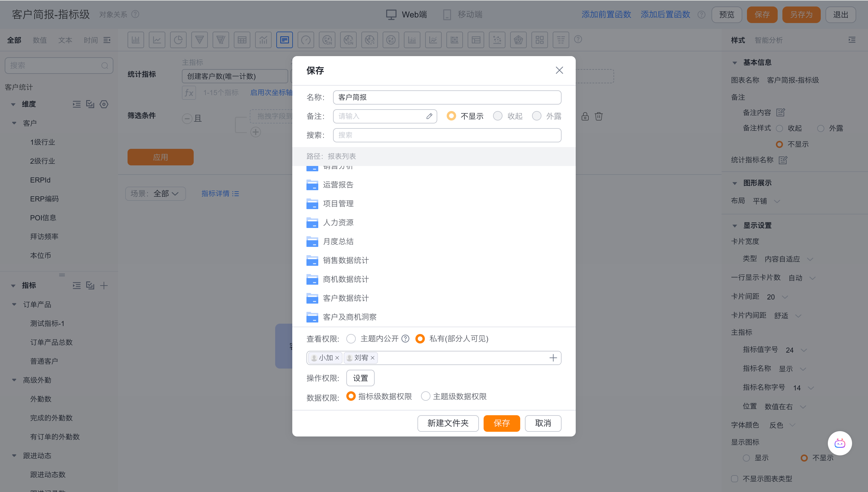Click plus icon to add viewer
This screenshot has width=868, height=492.
point(553,358)
